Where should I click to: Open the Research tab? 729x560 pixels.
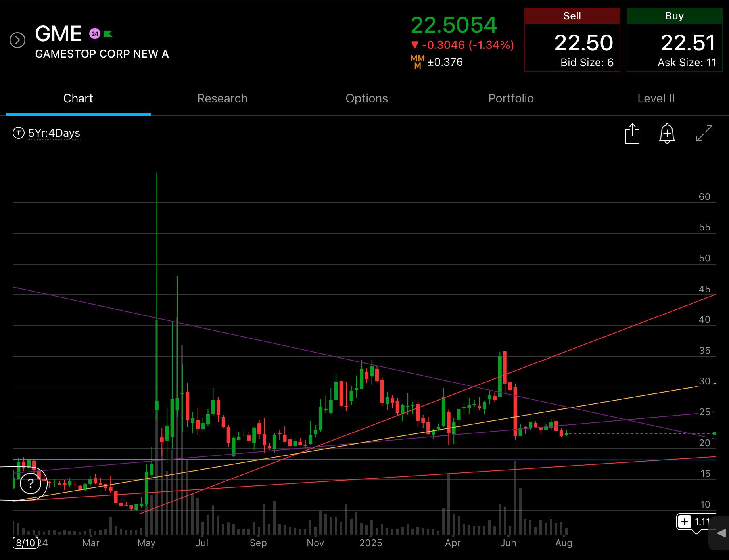[x=223, y=98]
